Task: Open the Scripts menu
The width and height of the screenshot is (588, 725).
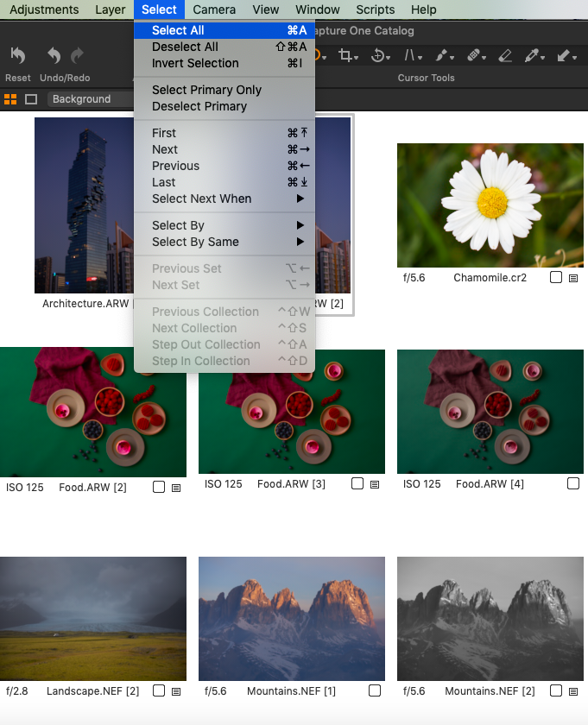Action: (376, 9)
